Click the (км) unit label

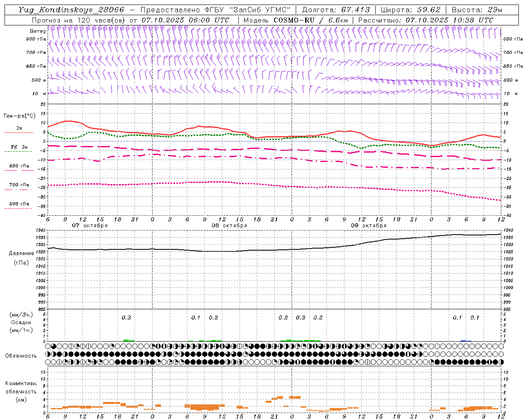tap(21, 399)
